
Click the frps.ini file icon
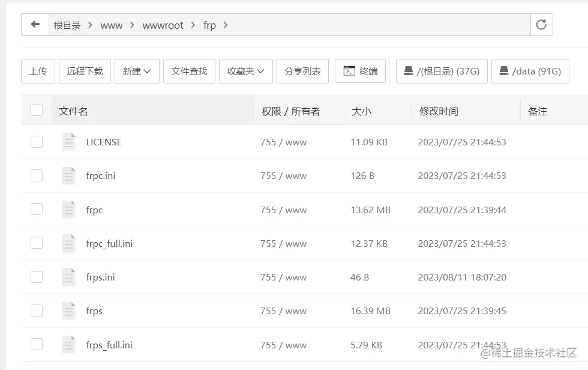[x=68, y=277]
